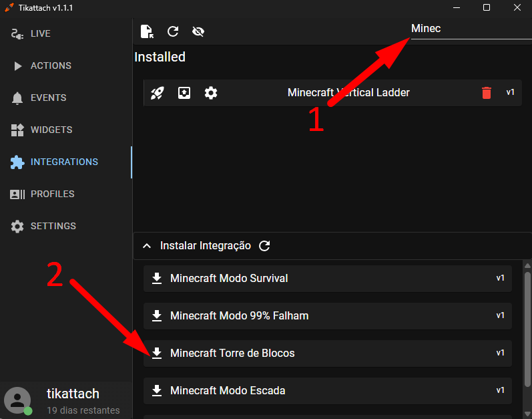Download Minecraft Torre de Blocos
This screenshot has height=419, width=532.
pyautogui.click(x=157, y=353)
